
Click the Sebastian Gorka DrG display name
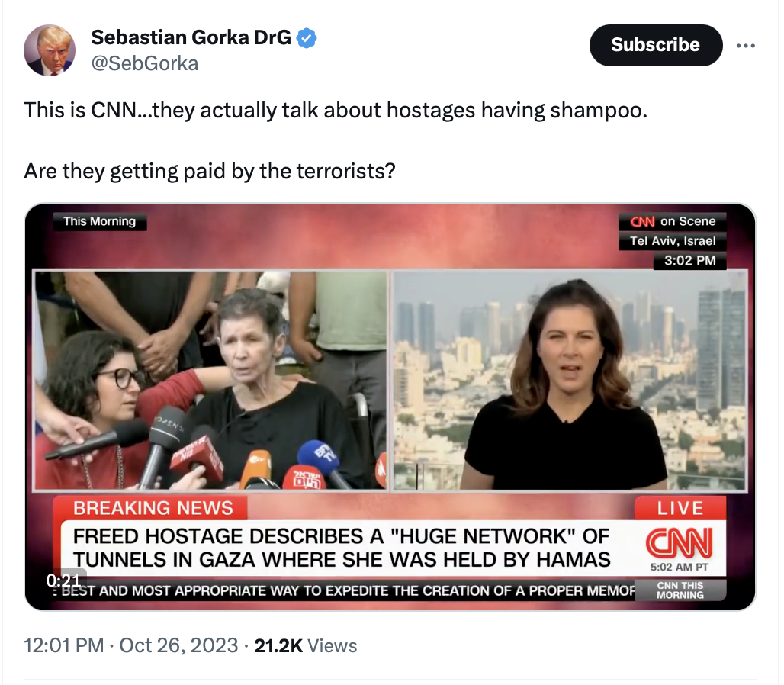pyautogui.click(x=191, y=37)
